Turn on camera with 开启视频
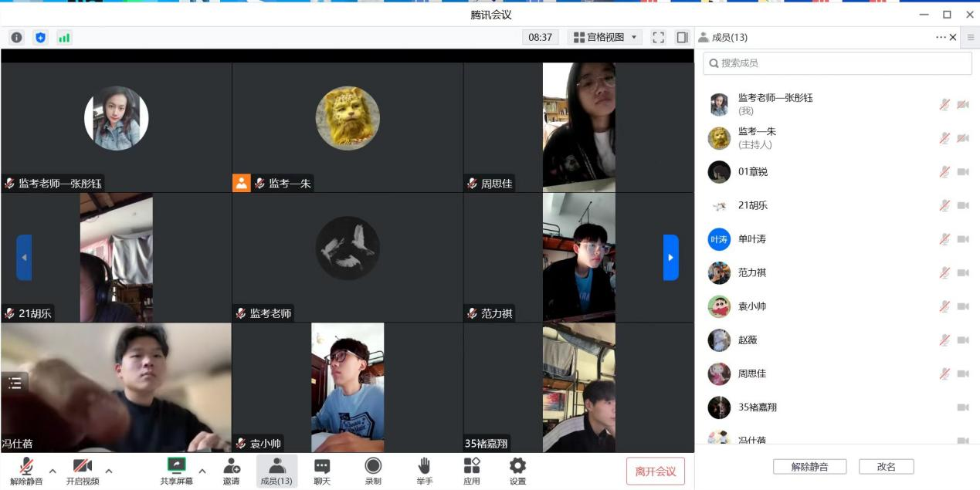This screenshot has width=980, height=490. pyautogui.click(x=82, y=471)
